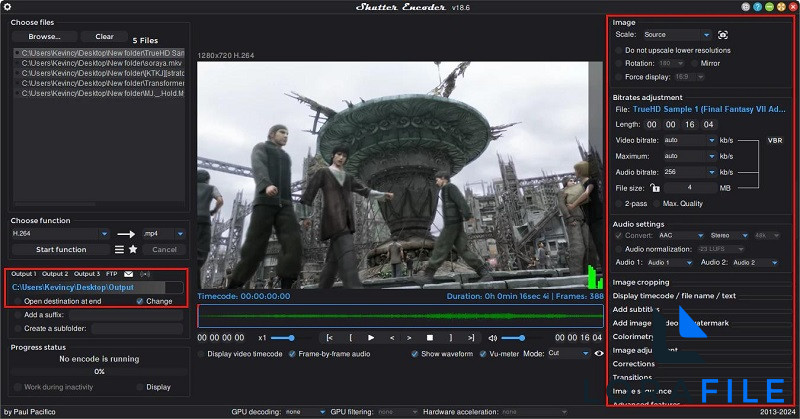Click the leftmost gray round title-bar icon
This screenshot has height=419, width=800.
(x=746, y=7)
